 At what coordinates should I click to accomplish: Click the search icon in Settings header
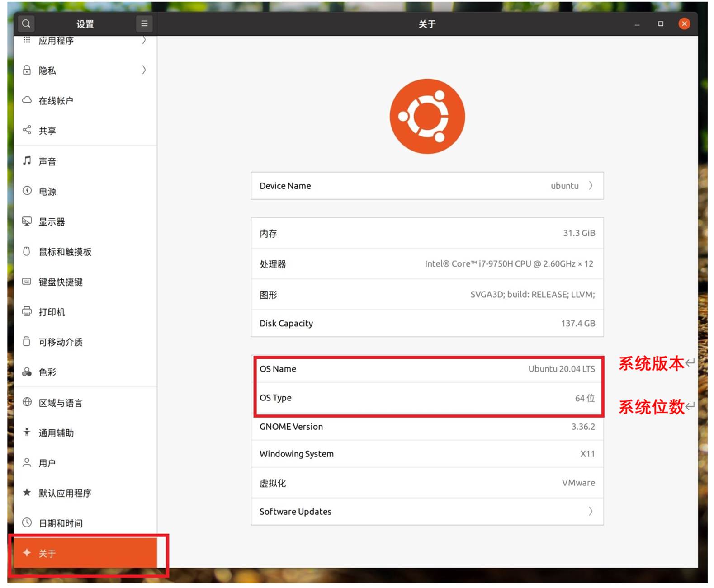26,24
